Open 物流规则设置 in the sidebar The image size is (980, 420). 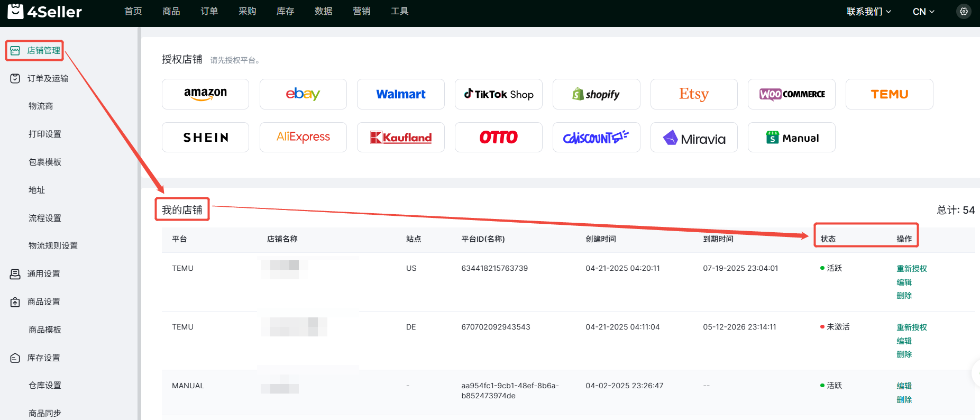53,245
